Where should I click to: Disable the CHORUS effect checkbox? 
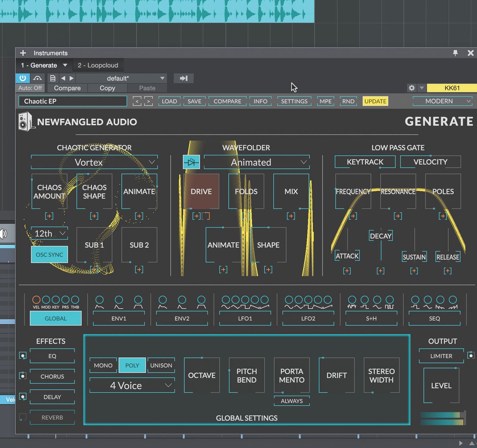coord(23,376)
